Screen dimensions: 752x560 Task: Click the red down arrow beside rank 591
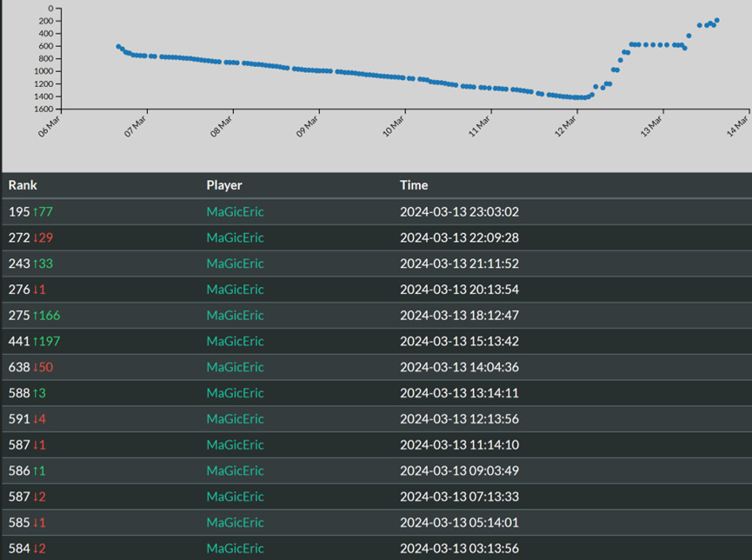36,419
